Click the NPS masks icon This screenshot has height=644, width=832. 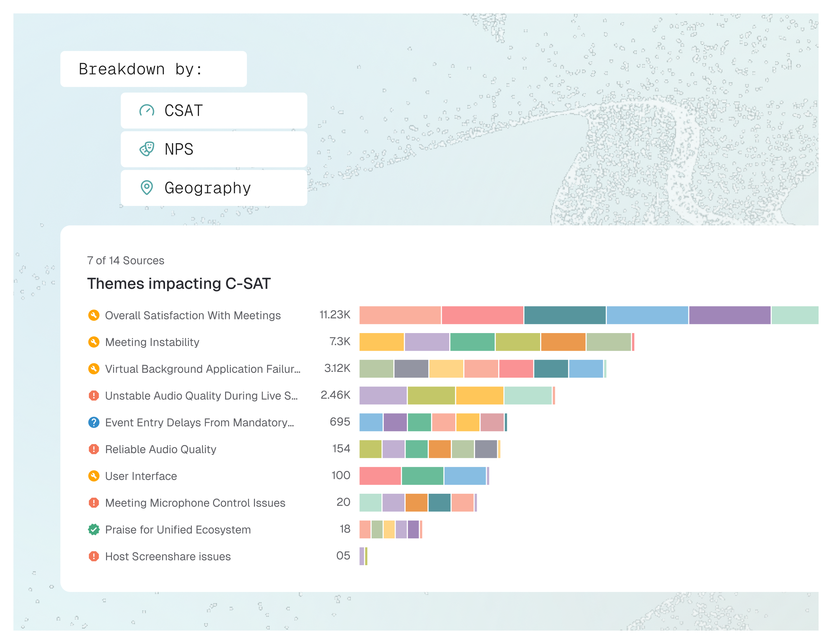point(147,149)
